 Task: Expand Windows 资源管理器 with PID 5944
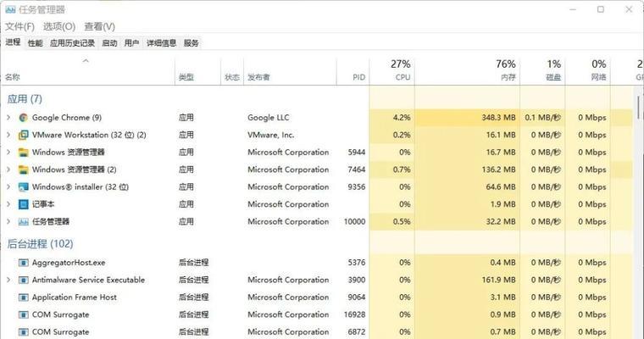[8, 153]
